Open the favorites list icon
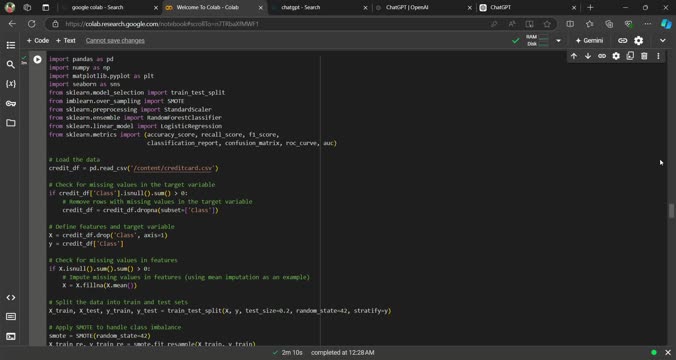The height and width of the screenshot is (360, 676). pos(589,24)
